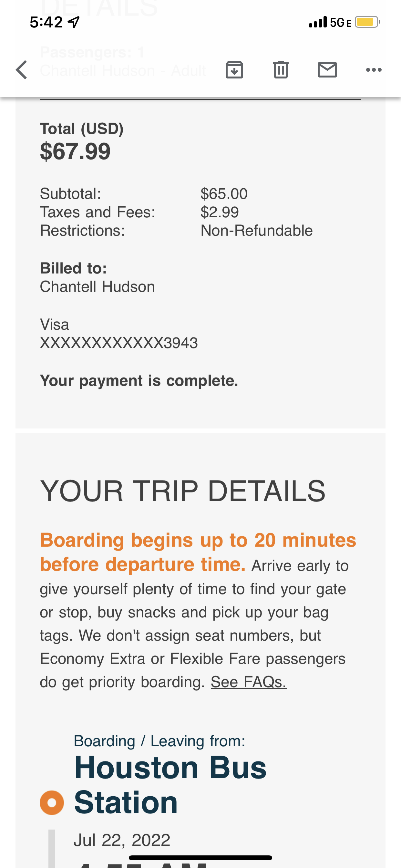
Task: Tap the 5:42 clock in status bar
Action: pos(46,22)
